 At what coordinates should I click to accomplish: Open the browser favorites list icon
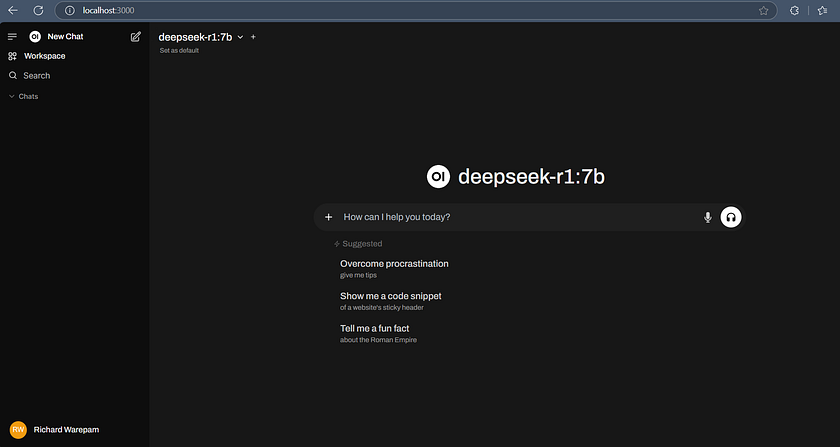click(x=822, y=11)
